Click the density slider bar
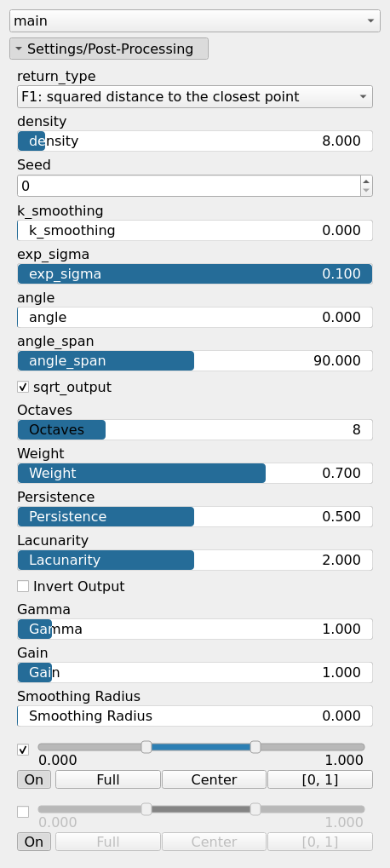Image resolution: width=390 pixels, height=868 pixels. click(x=195, y=141)
